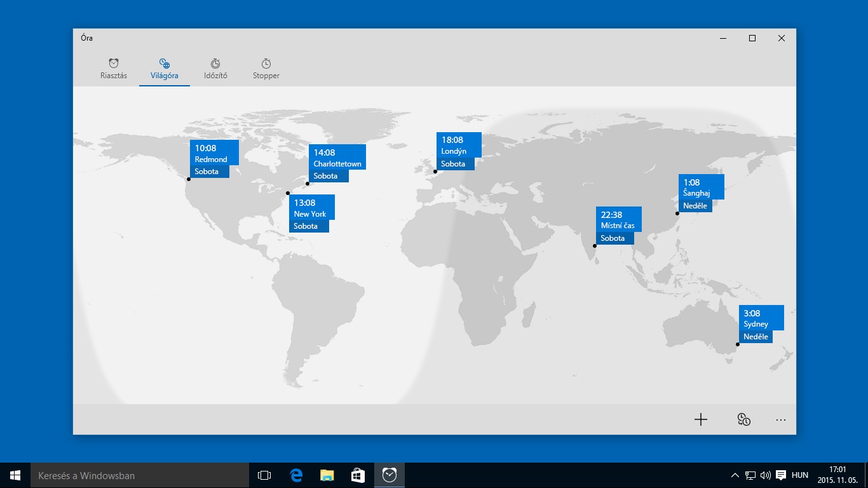Select the Redmond 10:08 clock card
868x488 pixels.
pos(214,159)
